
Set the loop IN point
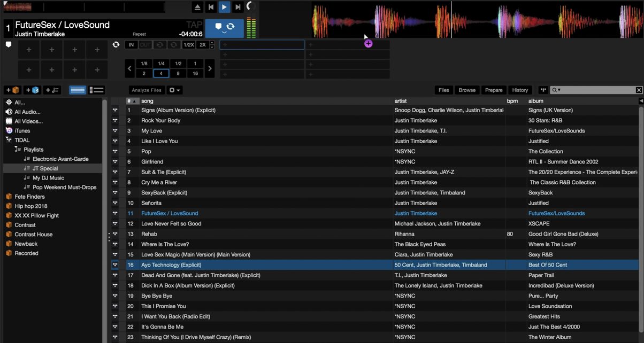pos(131,45)
